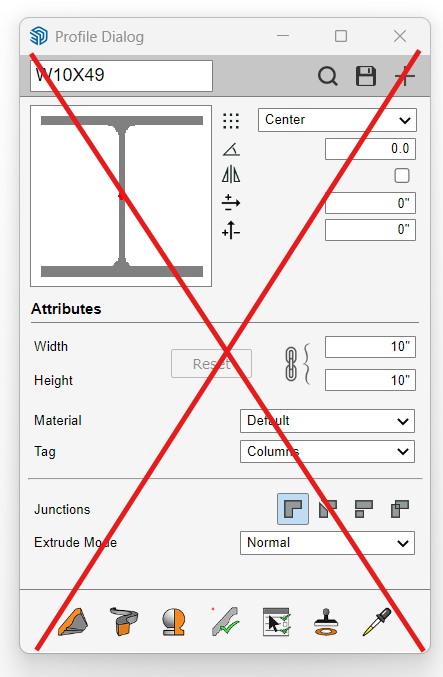
Task: Toggle the chain link aspect lock
Action: pyautogui.click(x=291, y=364)
